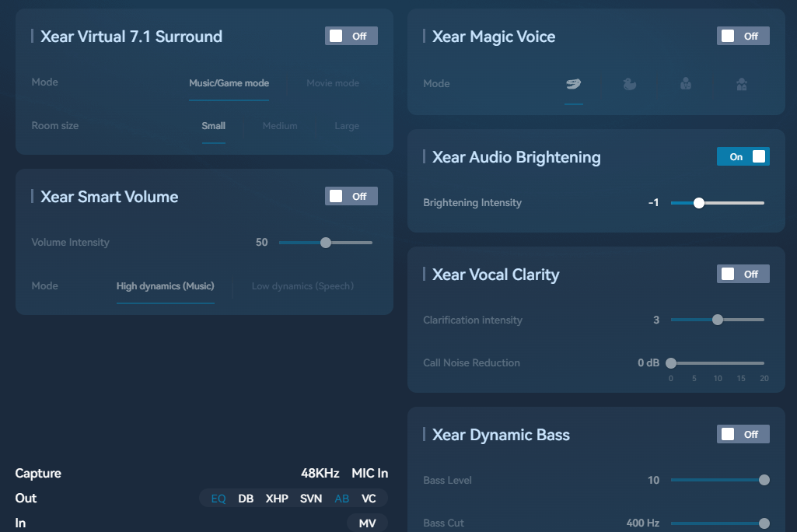Click the Xear Dynamic Bass title

(501, 435)
